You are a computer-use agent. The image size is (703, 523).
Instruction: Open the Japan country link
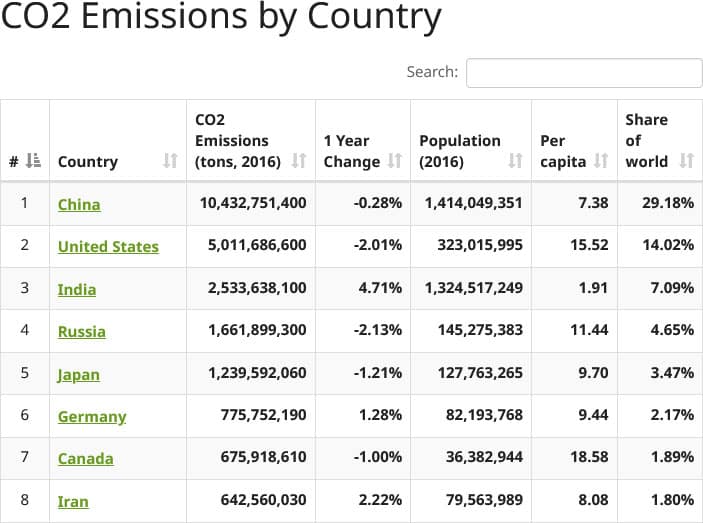[x=78, y=374]
